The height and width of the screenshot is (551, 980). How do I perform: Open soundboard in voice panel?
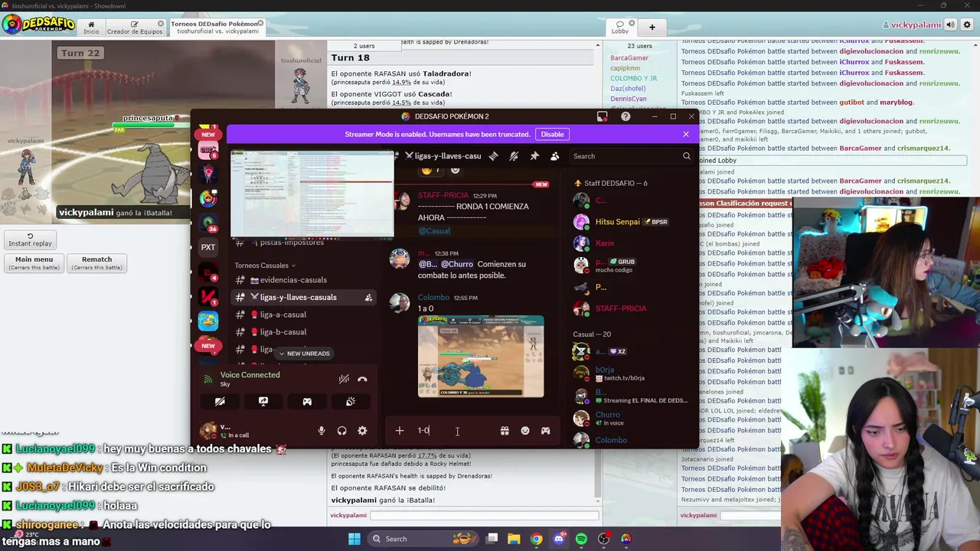351,401
